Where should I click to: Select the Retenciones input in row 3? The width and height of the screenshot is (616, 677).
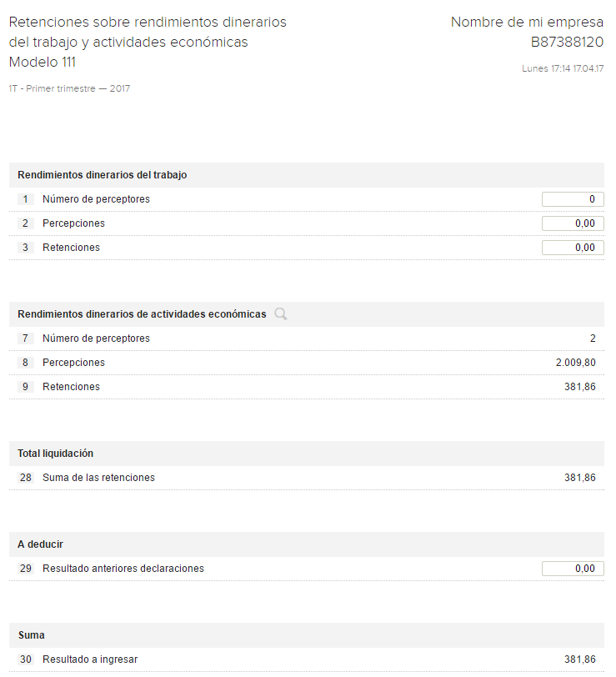click(x=573, y=248)
